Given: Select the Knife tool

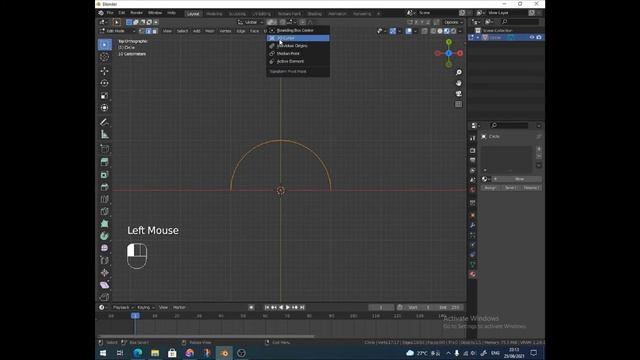Looking at the screenshot, I should click(x=104, y=211).
